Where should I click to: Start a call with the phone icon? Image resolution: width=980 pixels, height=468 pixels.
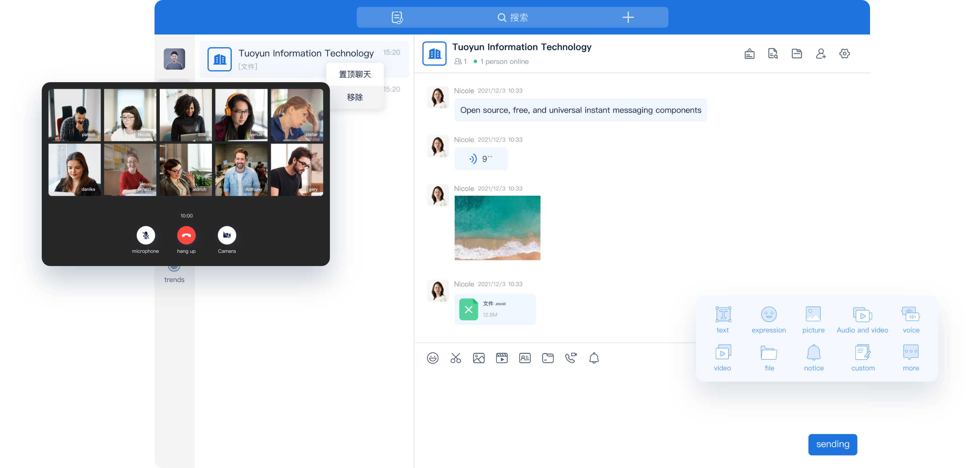(571, 358)
